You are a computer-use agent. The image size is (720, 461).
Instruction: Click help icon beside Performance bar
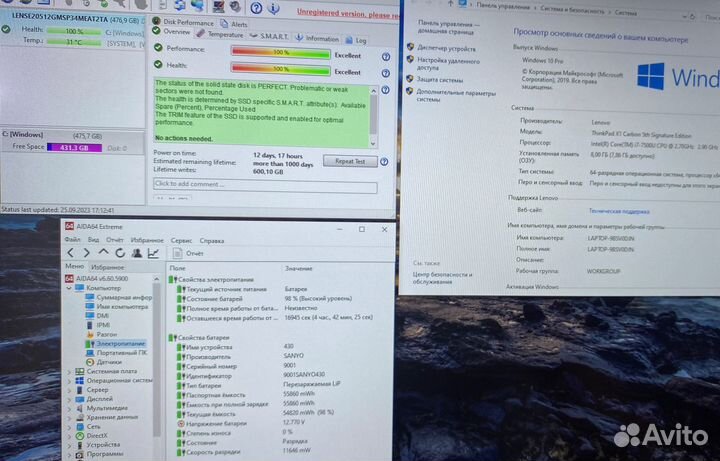[386, 56]
